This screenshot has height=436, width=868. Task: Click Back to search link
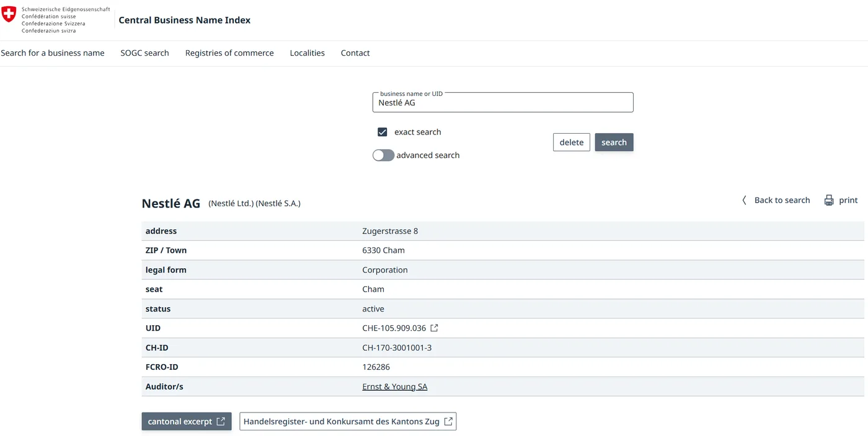point(782,200)
